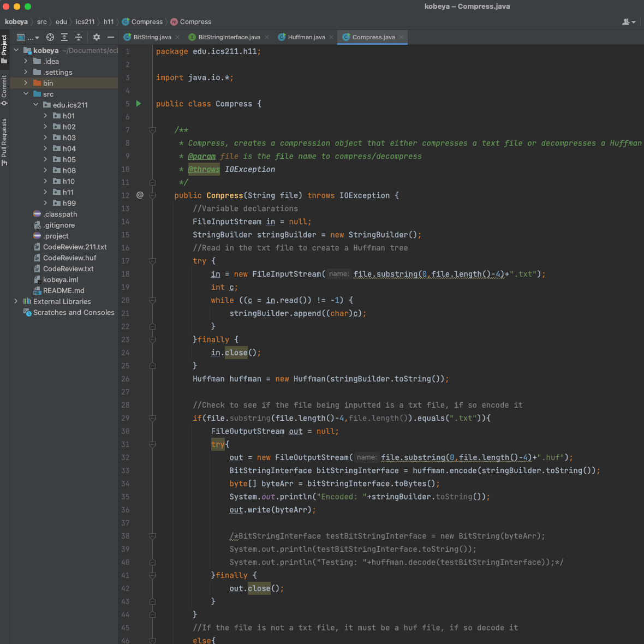Toggle the Commit tool window
Image resolution: width=644 pixels, height=644 pixels.
coord(4,90)
